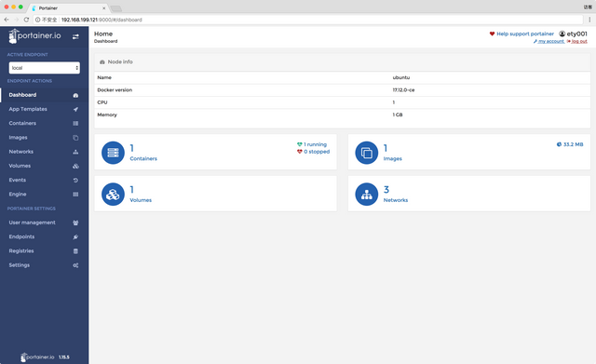Toggle the sidebar collapse icon
Screen dimensions: 596x364
pyautogui.click(x=75, y=36)
